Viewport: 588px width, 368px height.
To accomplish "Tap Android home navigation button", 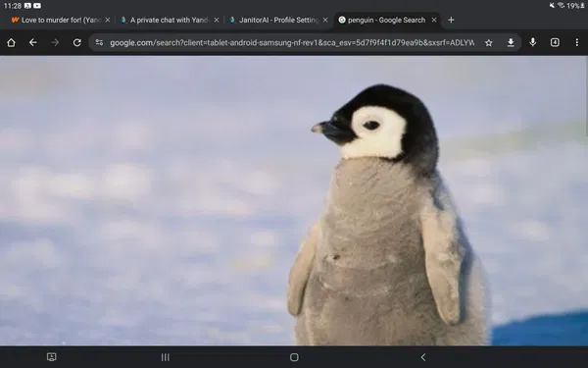I will tap(294, 357).
